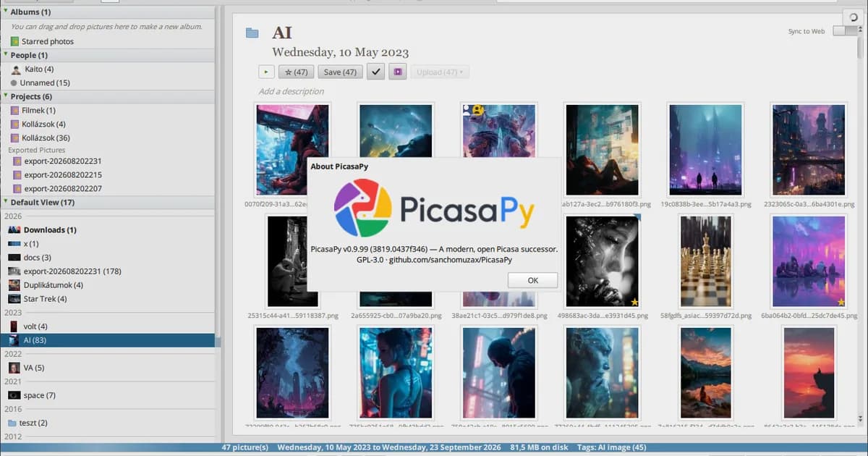Image resolution: width=868 pixels, height=456 pixels.
Task: Open the docs (3) folder
Action: tap(38, 257)
